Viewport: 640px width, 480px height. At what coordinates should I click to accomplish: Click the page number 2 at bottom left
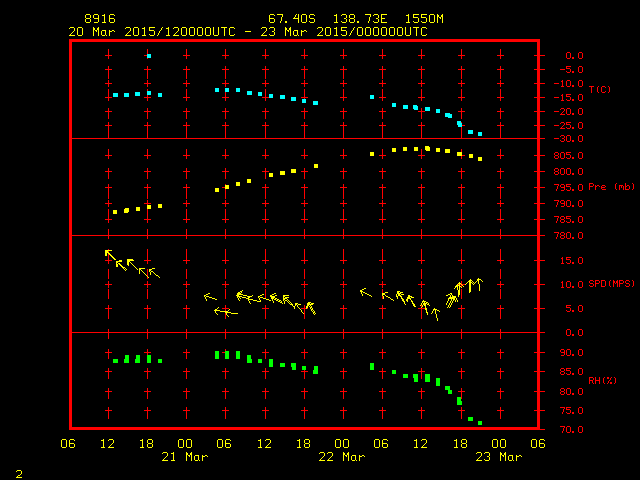tap(19, 474)
